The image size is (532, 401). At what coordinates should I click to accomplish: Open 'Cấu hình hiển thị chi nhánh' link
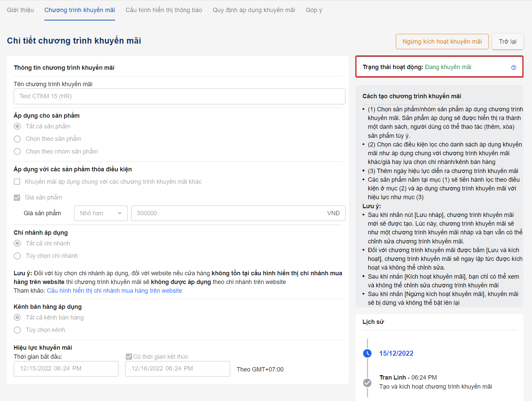point(114,291)
